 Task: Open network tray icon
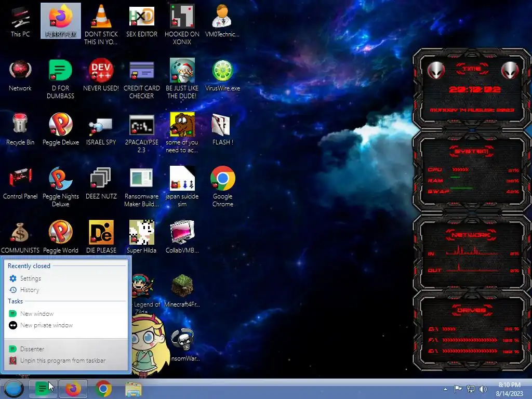pyautogui.click(x=471, y=389)
